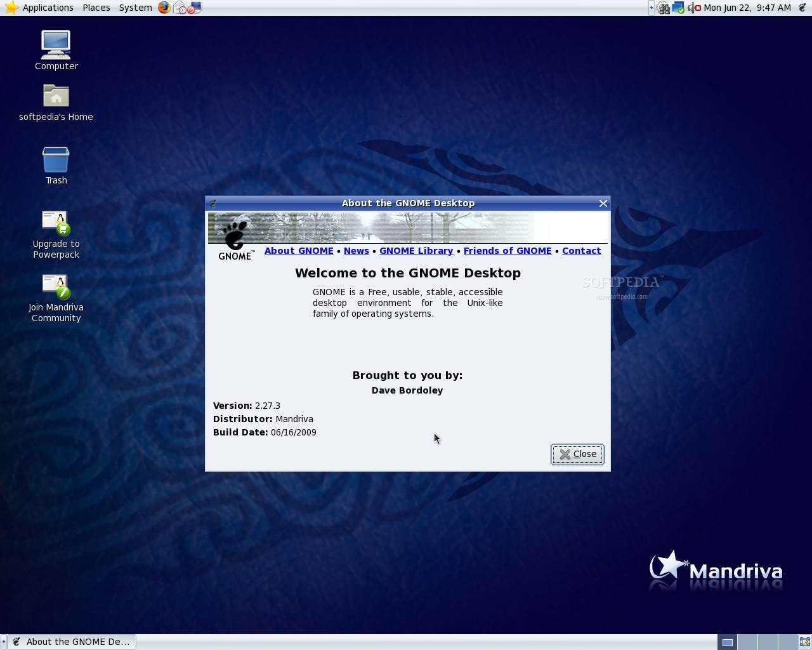Click the GNOME foot logo in About dialog

pos(235,239)
